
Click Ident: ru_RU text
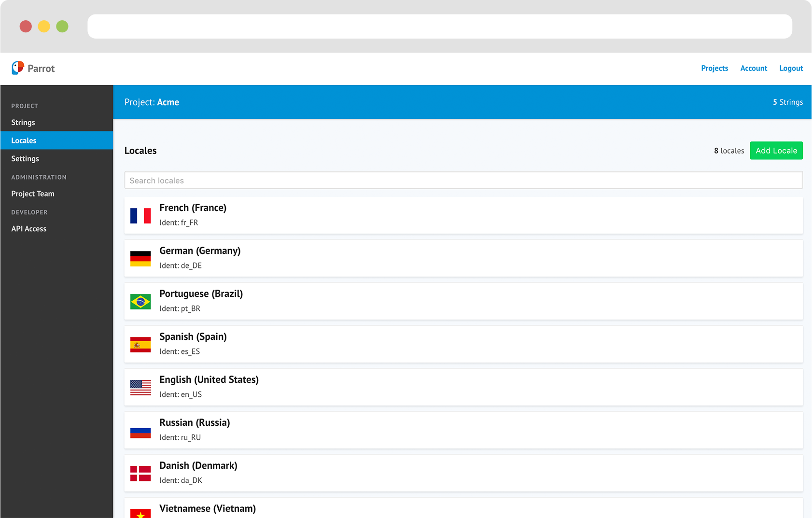coord(180,437)
